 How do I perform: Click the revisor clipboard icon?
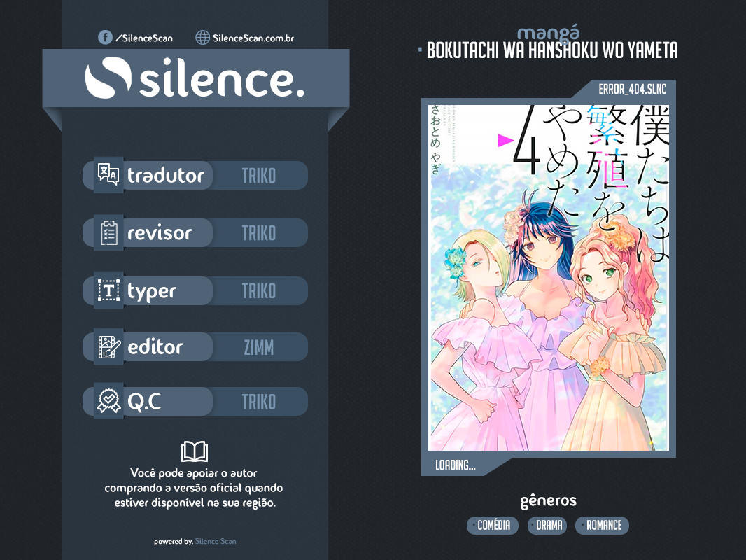click(x=108, y=232)
